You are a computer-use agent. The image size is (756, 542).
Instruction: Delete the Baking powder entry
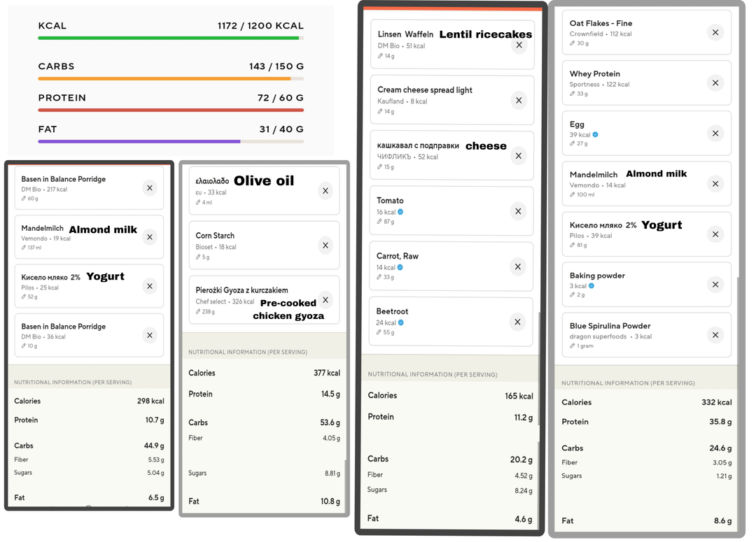coord(715,285)
